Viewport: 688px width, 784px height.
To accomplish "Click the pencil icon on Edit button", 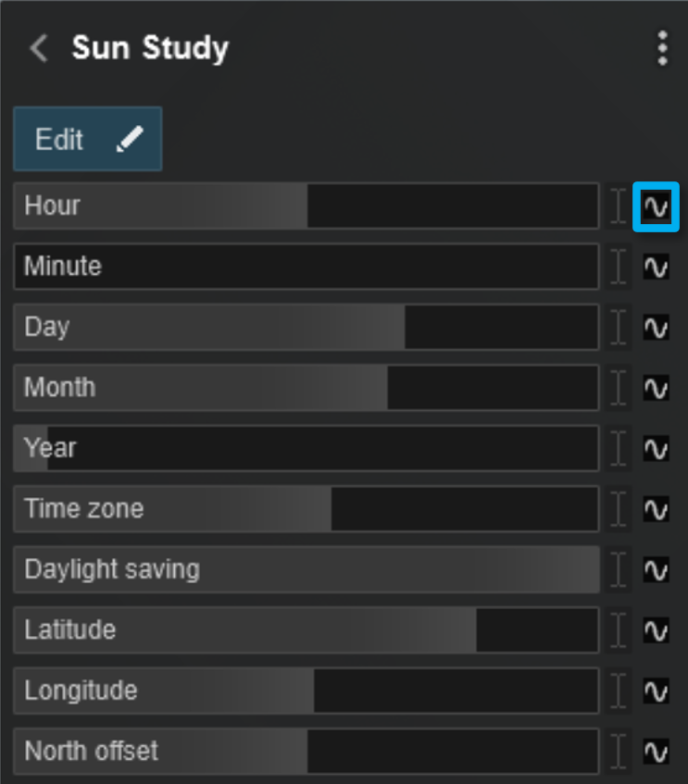I will [x=131, y=139].
